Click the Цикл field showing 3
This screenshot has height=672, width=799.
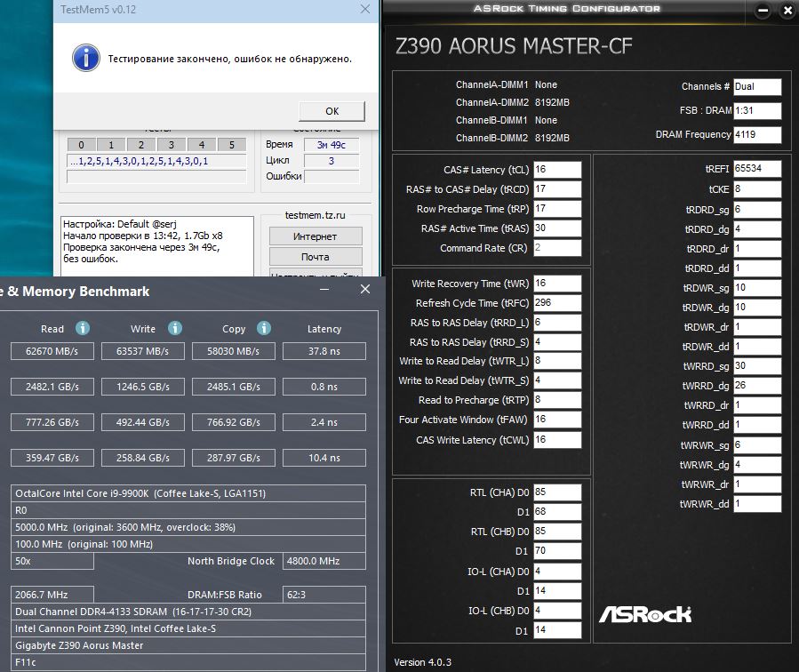[x=332, y=161]
